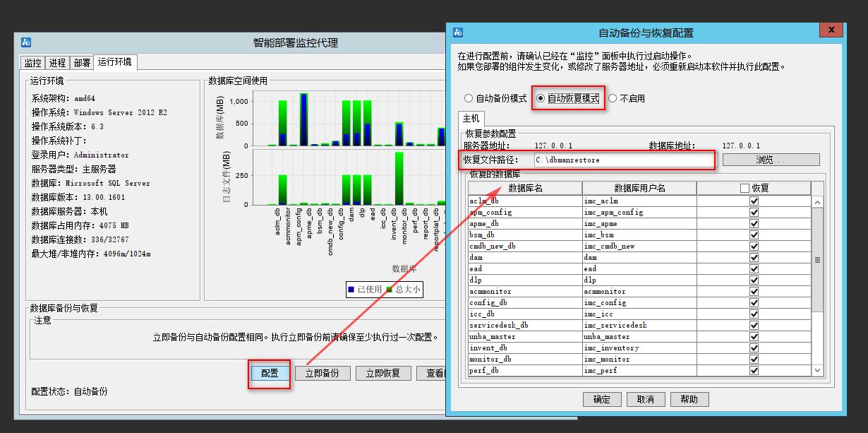Click the table scrollbar down arrow
868x433 pixels.
(x=818, y=370)
